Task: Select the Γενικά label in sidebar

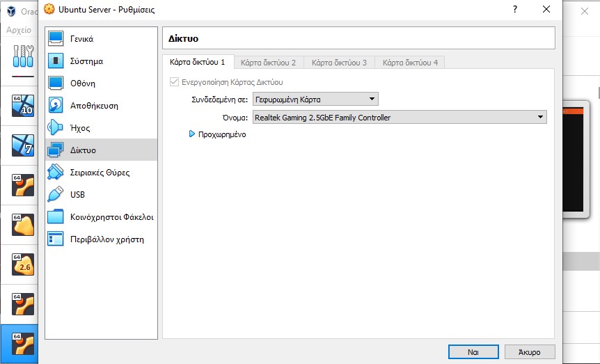Action: pyautogui.click(x=82, y=39)
